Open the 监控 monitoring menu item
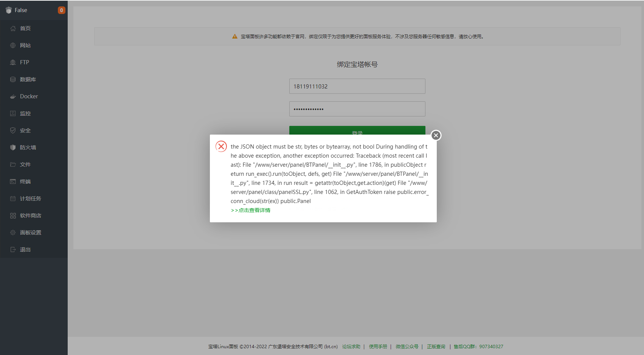This screenshot has width=644, height=355. pos(25,113)
